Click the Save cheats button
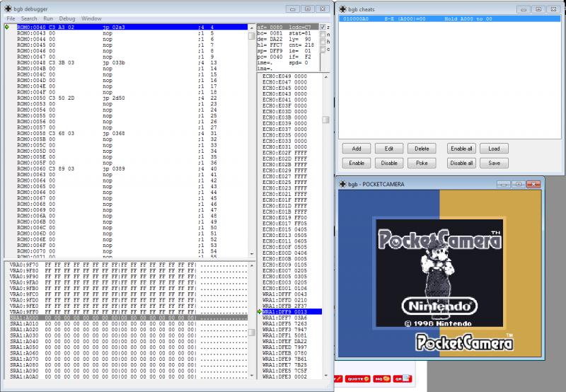 (494, 163)
